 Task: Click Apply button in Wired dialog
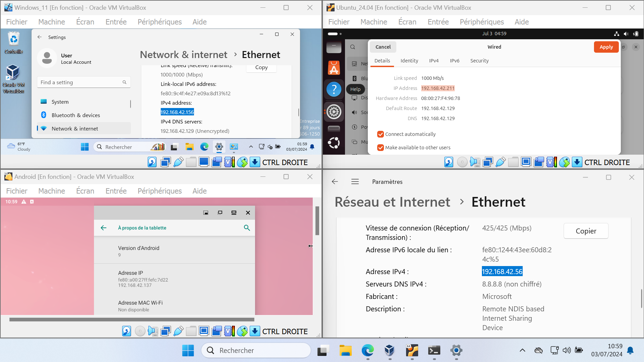pyautogui.click(x=606, y=47)
